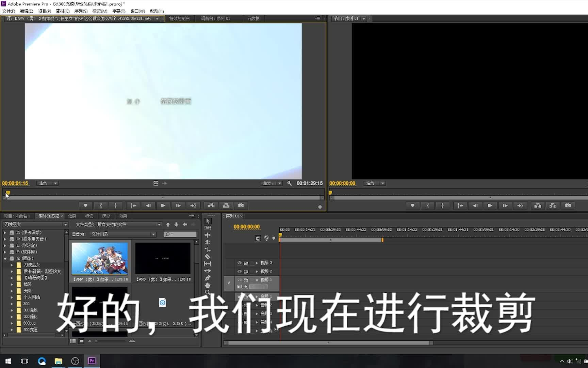Collapse the 视频 1 track disclosure triangle

257,279
